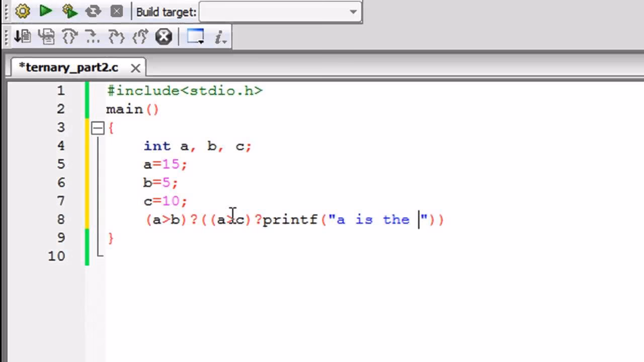Viewport: 644px width, 362px height.
Task: Select the Build and Run icon
Action: pyautogui.click(x=69, y=11)
